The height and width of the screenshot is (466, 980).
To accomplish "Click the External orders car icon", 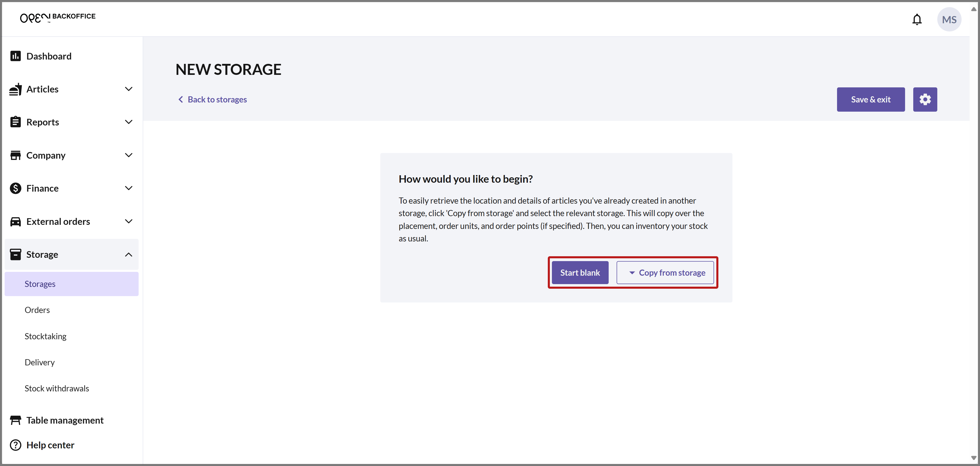I will pyautogui.click(x=15, y=221).
